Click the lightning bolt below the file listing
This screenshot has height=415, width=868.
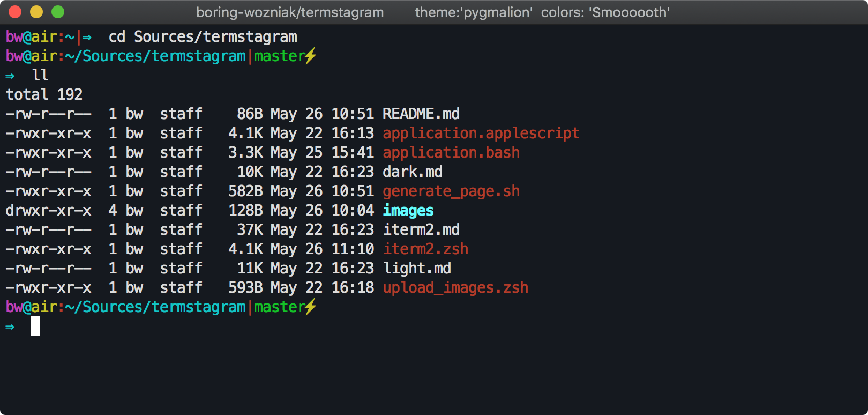coord(311,307)
